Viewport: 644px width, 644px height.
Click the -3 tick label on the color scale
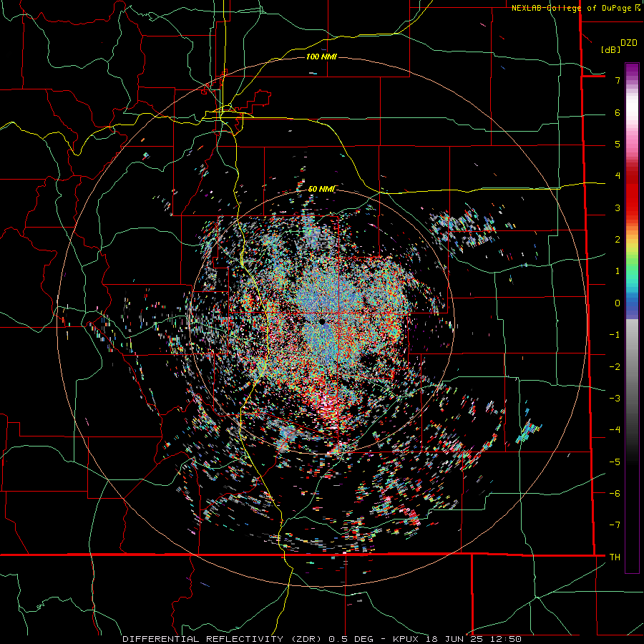point(615,399)
